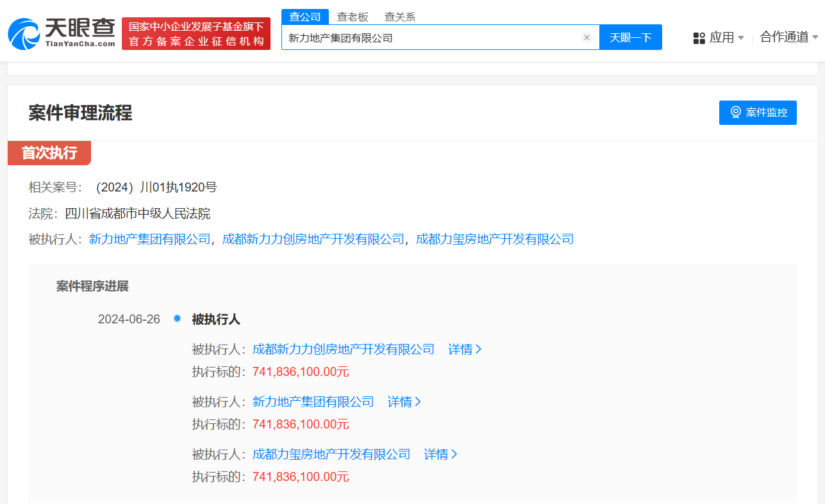Screen dimensions: 825x504
Task: Click the TianYanCha logo icon
Action: [x=24, y=33]
